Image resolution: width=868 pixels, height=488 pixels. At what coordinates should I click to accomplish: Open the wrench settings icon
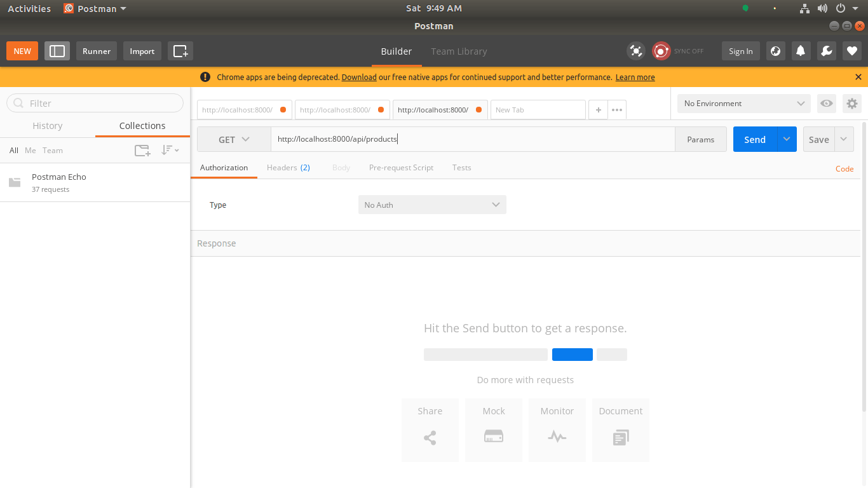(826, 51)
